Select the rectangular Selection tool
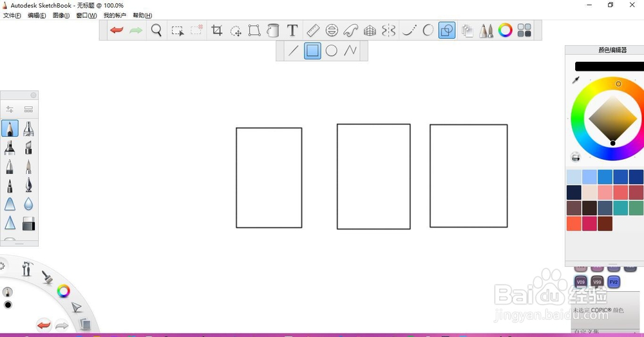Viewport: 644px width, 337px height. [178, 30]
